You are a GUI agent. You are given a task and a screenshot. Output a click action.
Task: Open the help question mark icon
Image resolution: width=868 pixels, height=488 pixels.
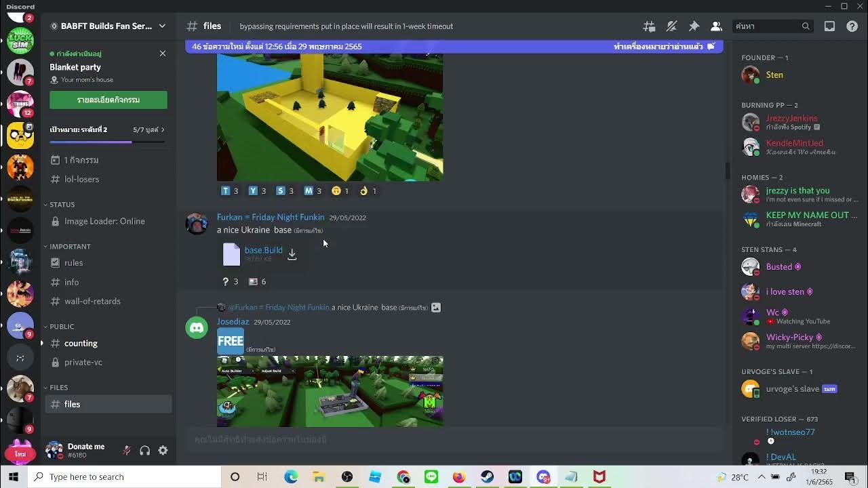coord(852,26)
